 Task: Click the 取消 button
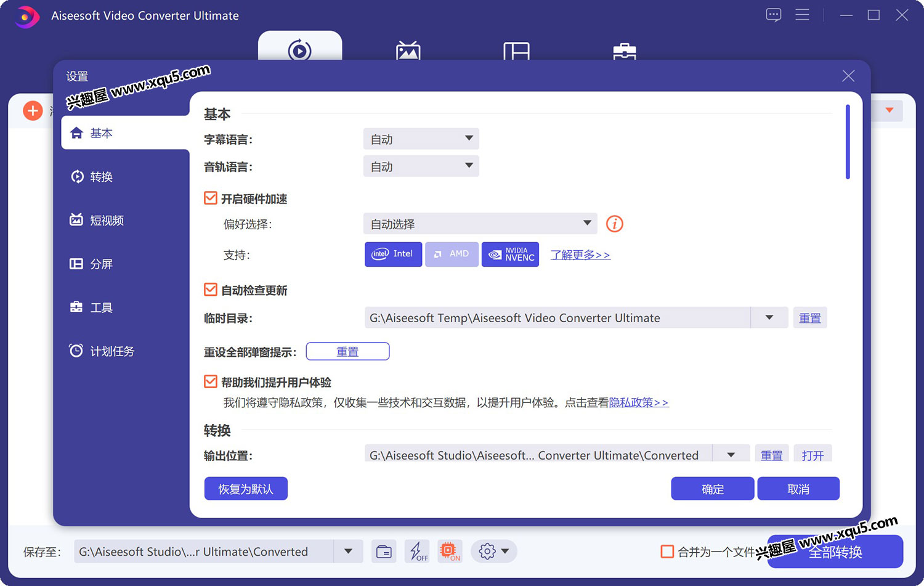798,489
